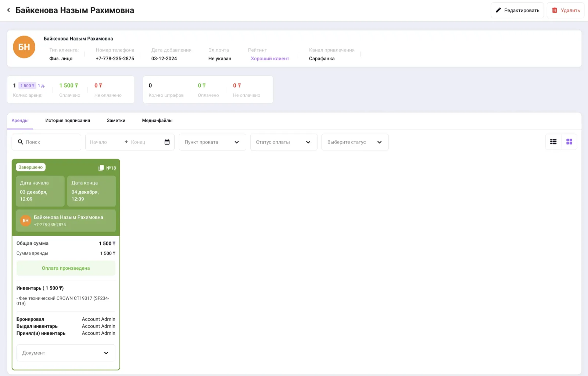The image size is (588, 376).
Task: Click the phone number +7-778-235-2875 in the header
Action: (115, 58)
